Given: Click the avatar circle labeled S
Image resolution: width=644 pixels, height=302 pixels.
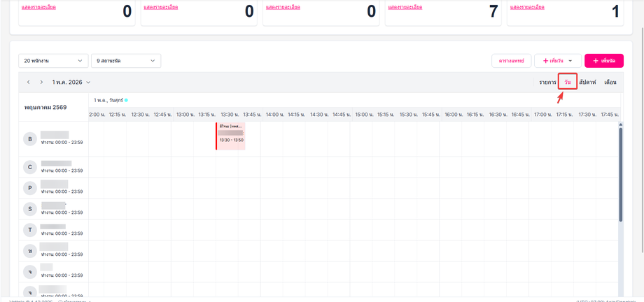Looking at the screenshot, I should point(30,209).
